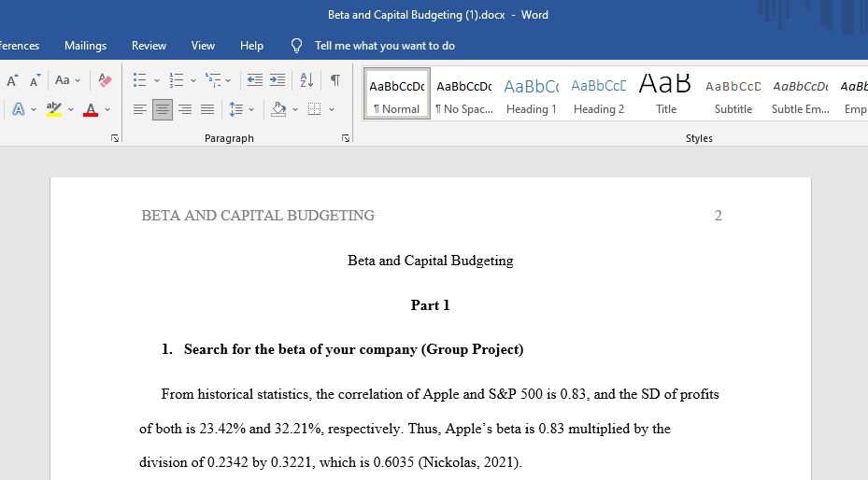Open the View tab
The image size is (868, 480).
click(x=203, y=46)
